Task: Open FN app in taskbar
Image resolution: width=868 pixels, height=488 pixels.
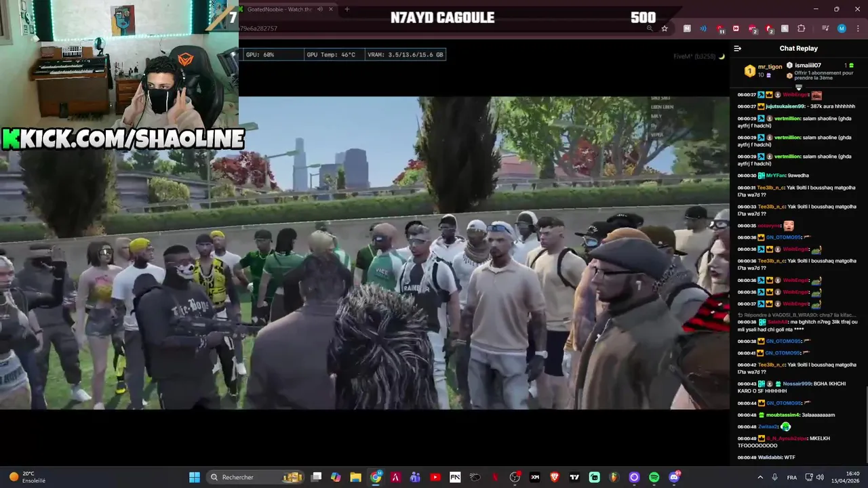Action: 455,477
